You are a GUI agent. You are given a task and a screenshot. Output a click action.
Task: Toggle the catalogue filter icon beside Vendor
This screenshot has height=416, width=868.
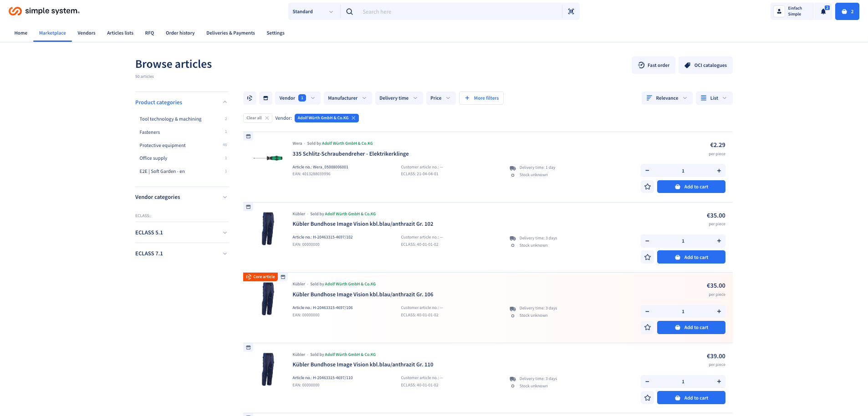click(266, 98)
